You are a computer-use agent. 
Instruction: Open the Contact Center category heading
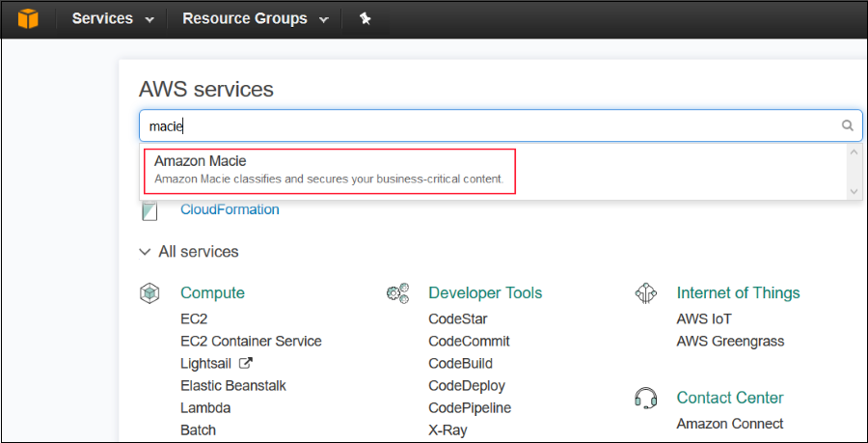pos(730,398)
